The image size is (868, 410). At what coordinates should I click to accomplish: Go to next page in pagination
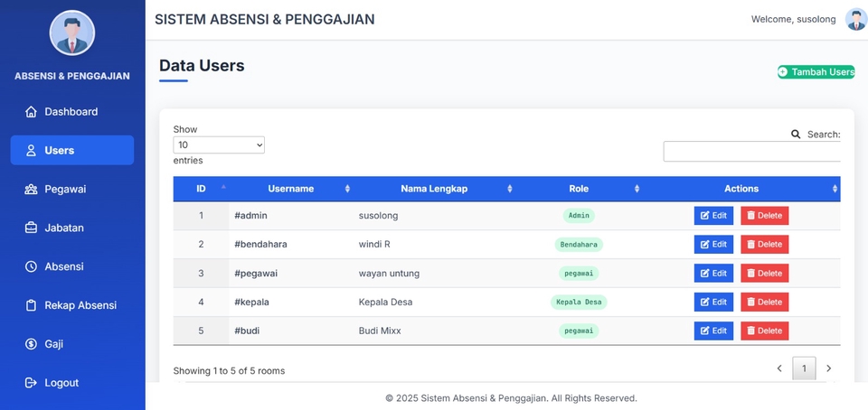coord(828,368)
